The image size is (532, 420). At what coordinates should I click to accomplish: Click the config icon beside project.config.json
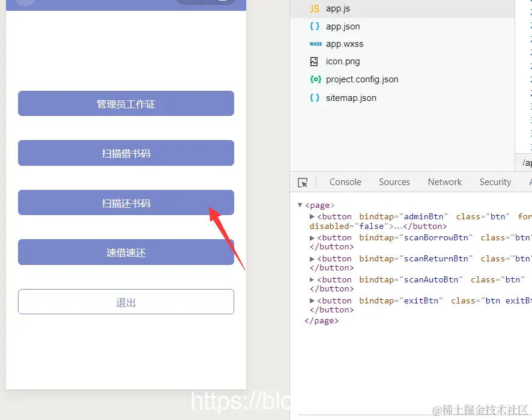coord(315,79)
